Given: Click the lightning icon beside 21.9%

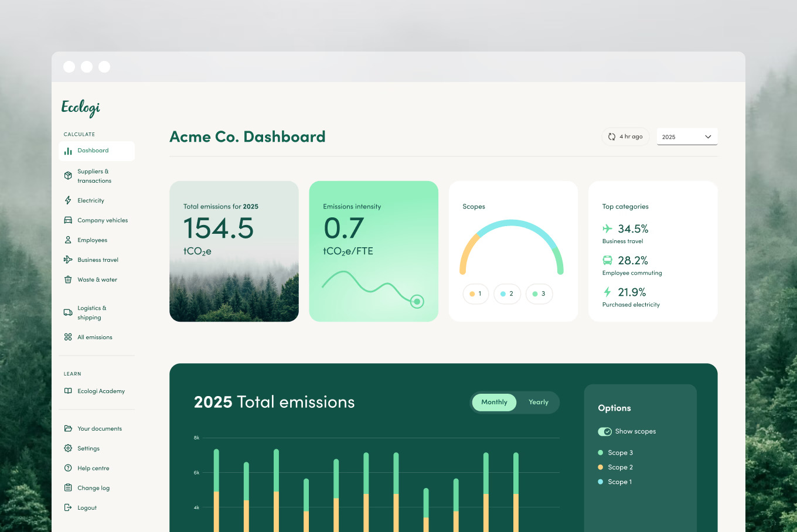Looking at the screenshot, I should pos(607,292).
